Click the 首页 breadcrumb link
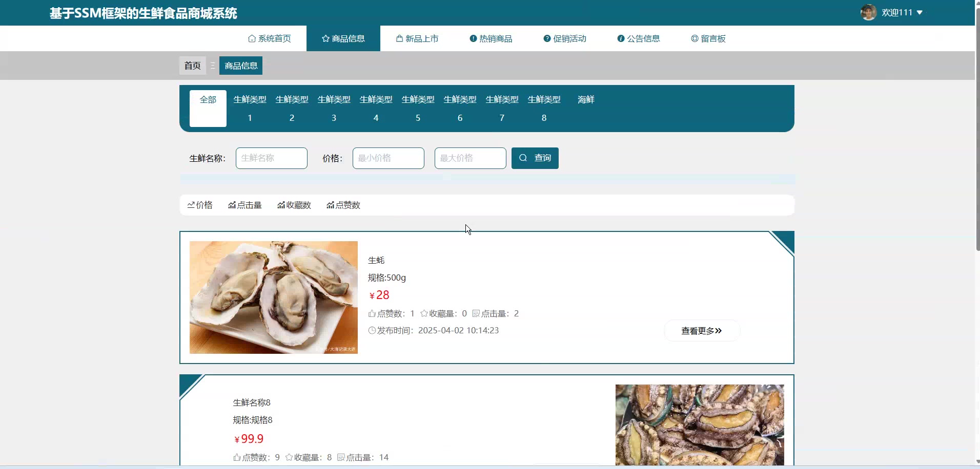 (x=193, y=66)
